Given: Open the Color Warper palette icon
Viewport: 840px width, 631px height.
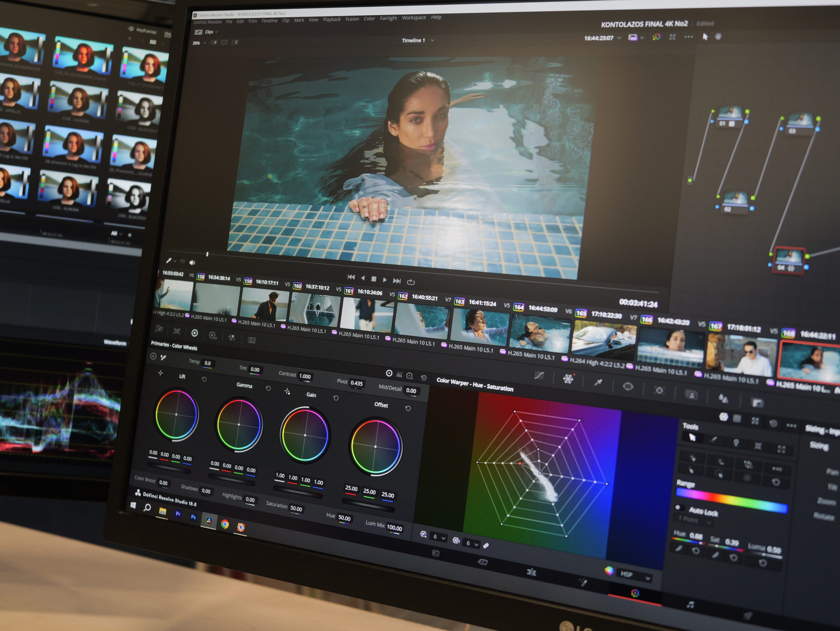Looking at the screenshot, I should point(568,379).
